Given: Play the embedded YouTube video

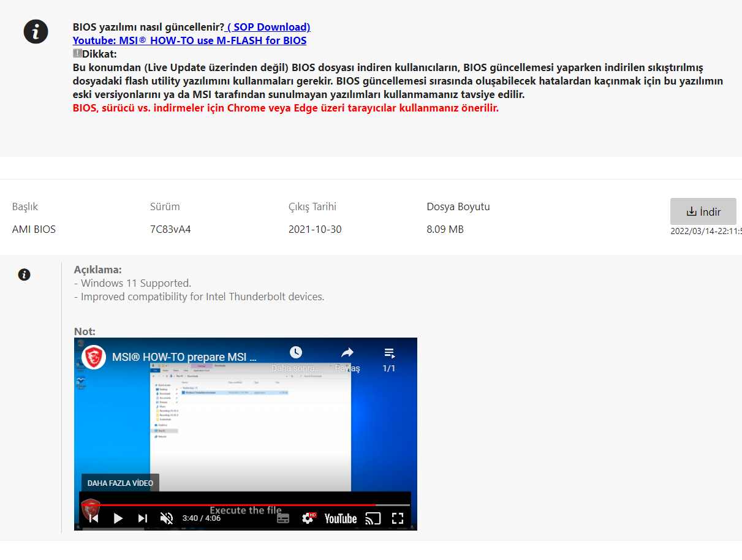Looking at the screenshot, I should point(118,518).
